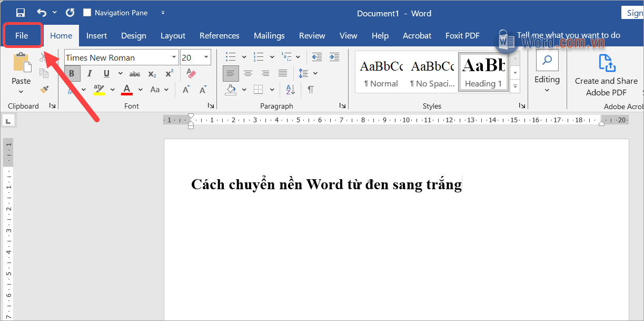Open the Paragraph dialog launcher
Screen dimensions: 644x321
point(342,106)
